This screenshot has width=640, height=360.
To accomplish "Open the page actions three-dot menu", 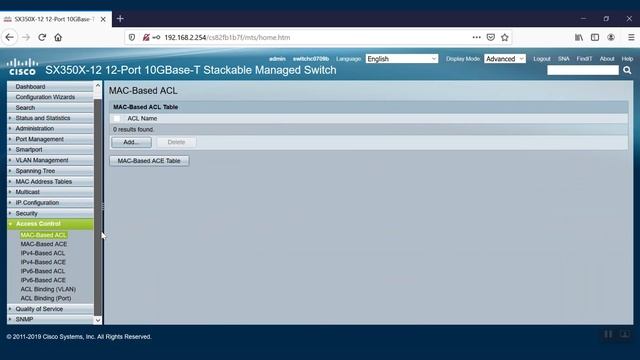I will point(476,37).
